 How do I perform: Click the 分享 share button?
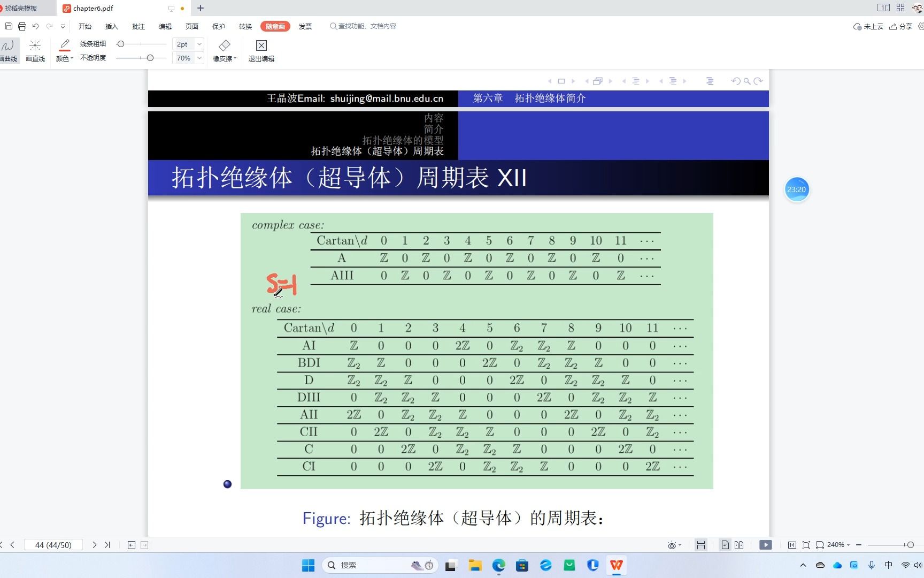pyautogui.click(x=904, y=26)
